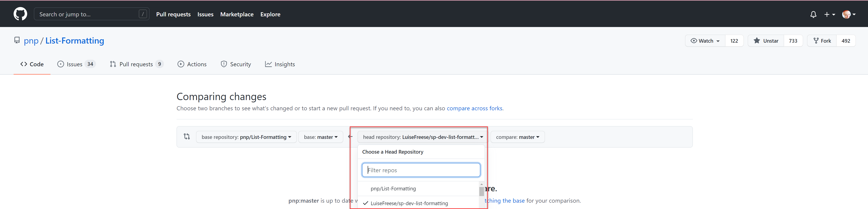
Task: View the 492 forks count
Action: point(846,41)
